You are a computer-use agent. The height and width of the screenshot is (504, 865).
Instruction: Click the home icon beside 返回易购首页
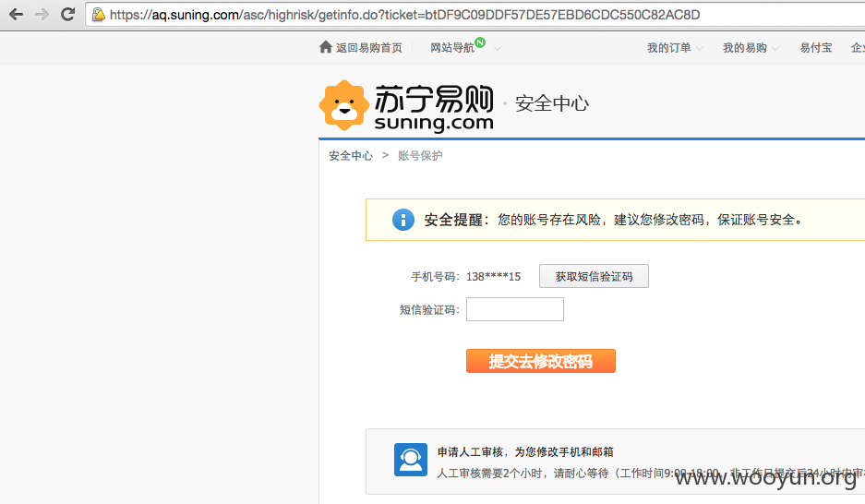(326, 47)
